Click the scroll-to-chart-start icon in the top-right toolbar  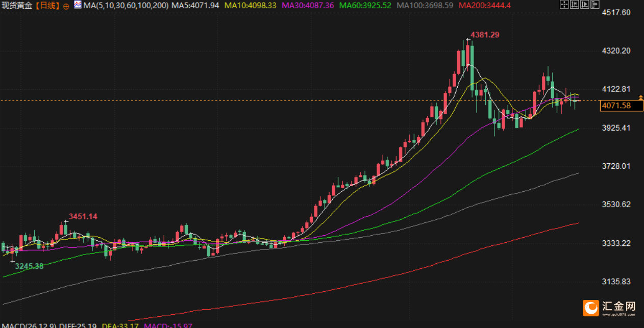(575, 4)
